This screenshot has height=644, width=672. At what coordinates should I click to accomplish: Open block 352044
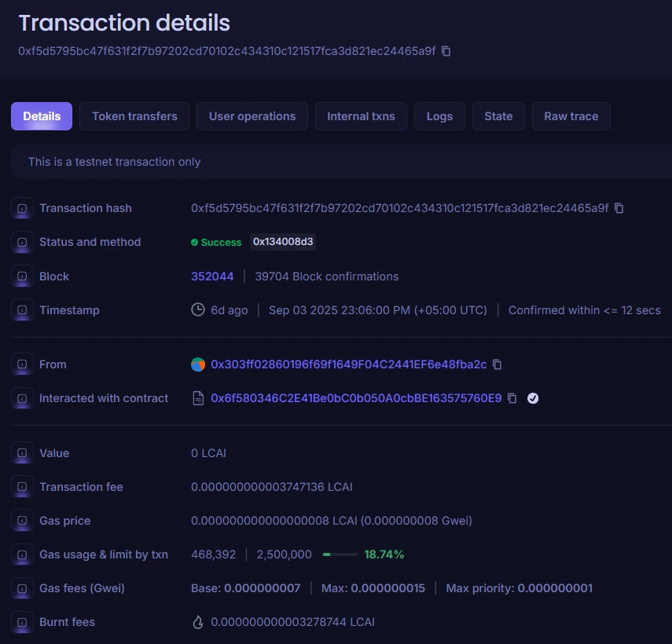pyautogui.click(x=212, y=276)
